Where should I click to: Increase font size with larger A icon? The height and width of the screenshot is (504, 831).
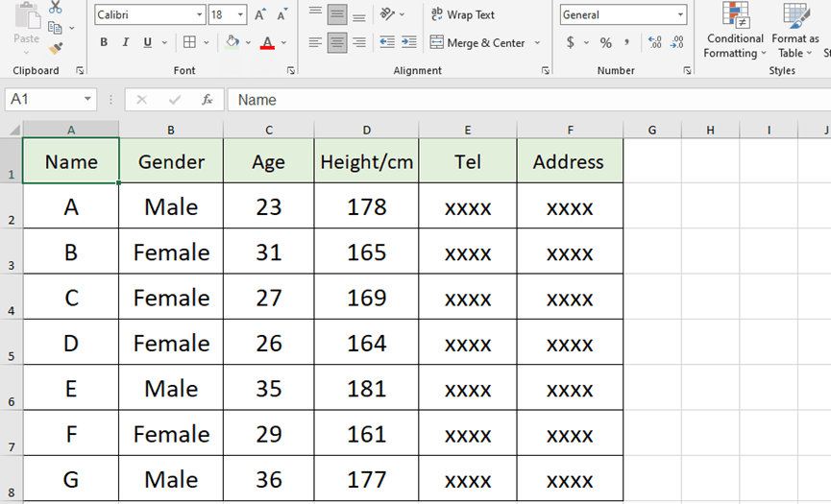coord(260,14)
